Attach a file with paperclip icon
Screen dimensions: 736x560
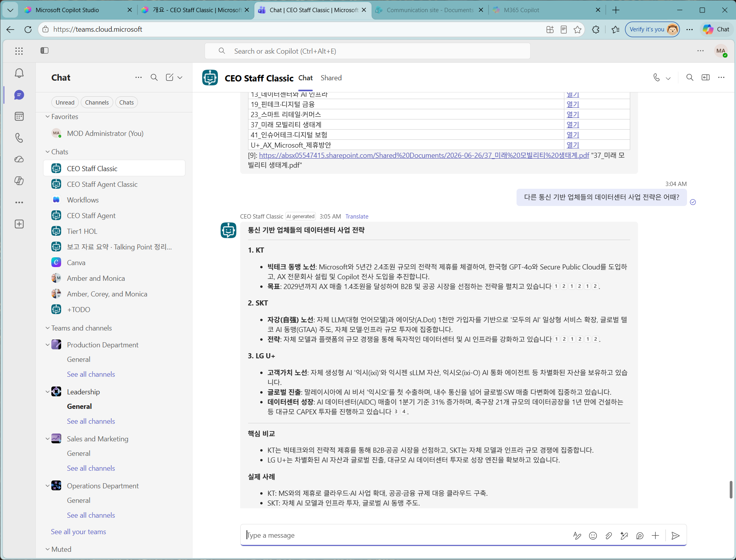(x=609, y=535)
